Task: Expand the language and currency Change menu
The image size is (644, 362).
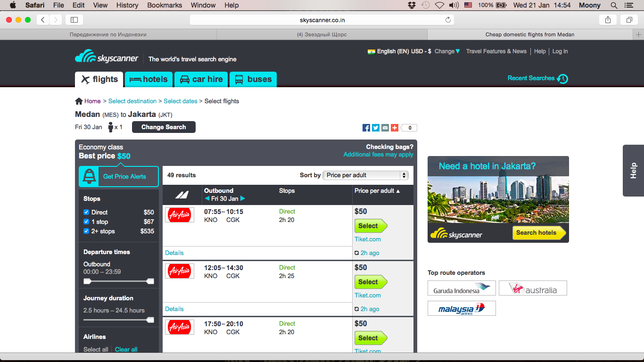Action: coord(447,51)
